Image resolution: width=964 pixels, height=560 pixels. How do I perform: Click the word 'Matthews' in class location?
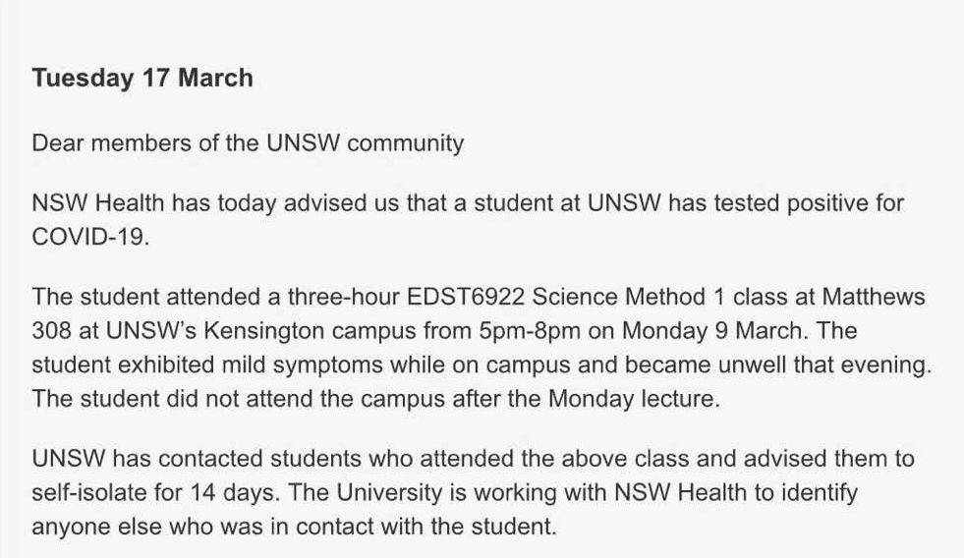pyautogui.click(x=874, y=297)
